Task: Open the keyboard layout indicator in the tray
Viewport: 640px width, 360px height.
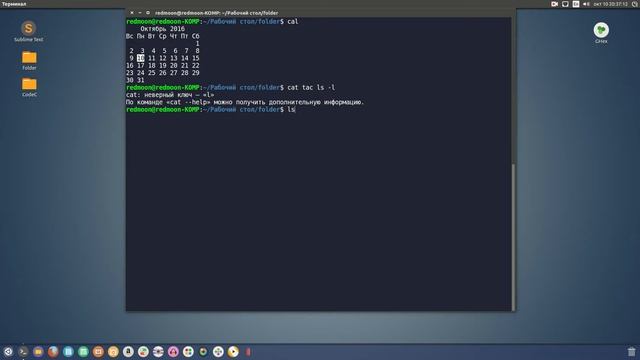Action: (x=576, y=4)
